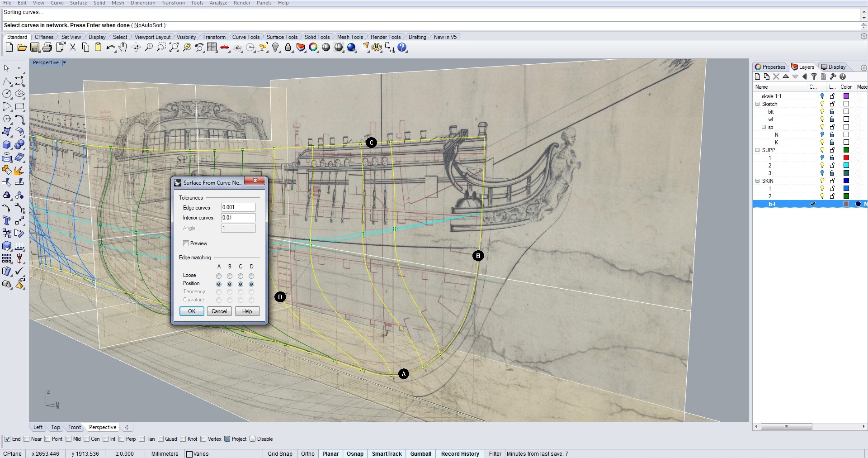This screenshot has height=458, width=868.
Task: Toggle visibility bulb of Sketch layer
Action: click(822, 104)
